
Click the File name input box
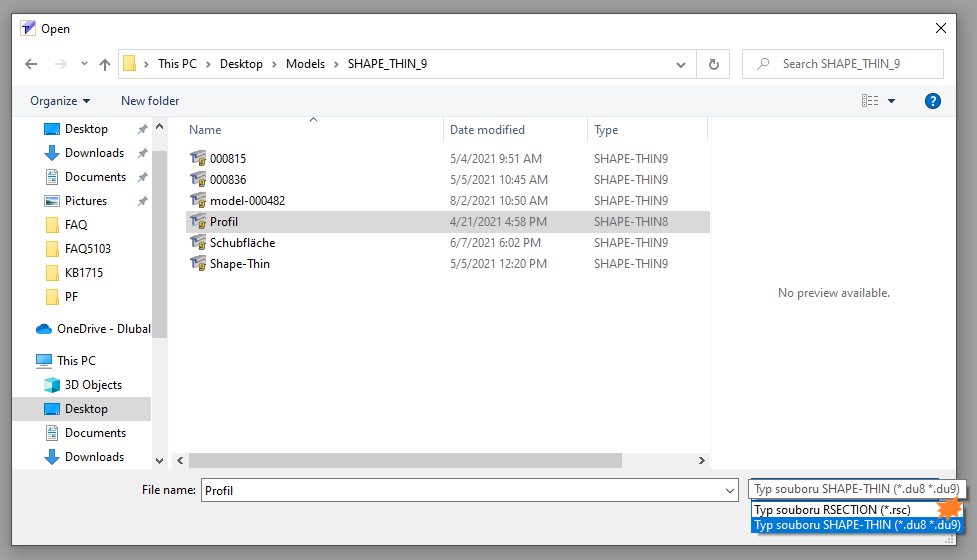coord(462,491)
